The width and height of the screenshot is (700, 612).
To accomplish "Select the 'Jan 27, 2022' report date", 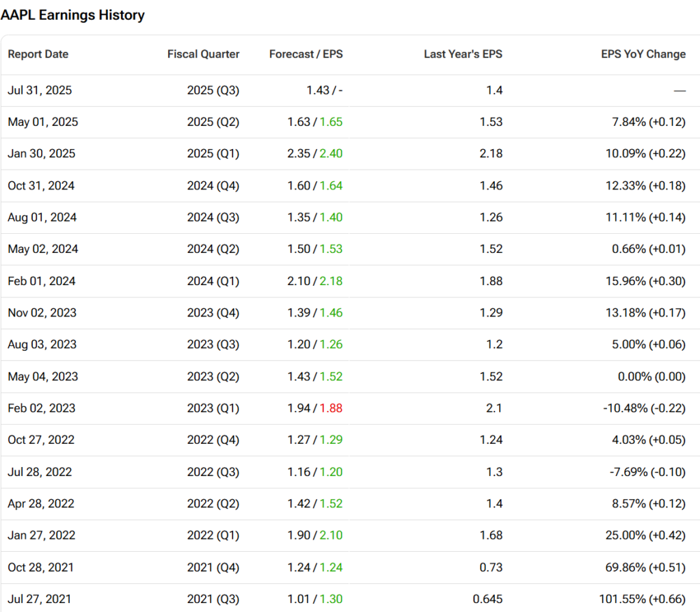I will click(42, 535).
